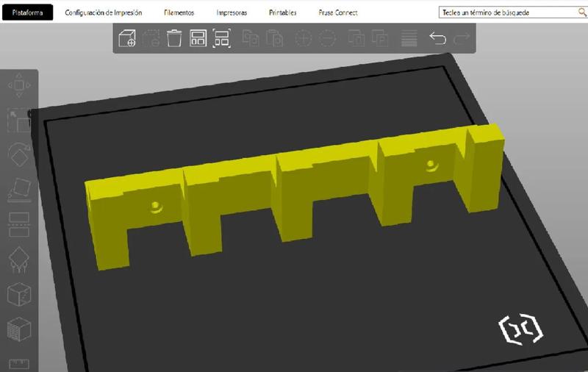Image resolution: width=588 pixels, height=372 pixels.
Task: Click the Split to objects icon
Action: (x=356, y=38)
